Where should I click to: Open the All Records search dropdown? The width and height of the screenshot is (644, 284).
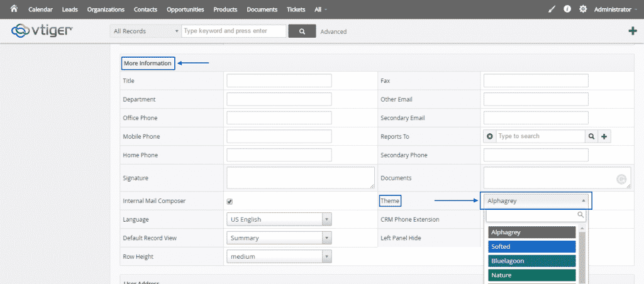pos(145,31)
